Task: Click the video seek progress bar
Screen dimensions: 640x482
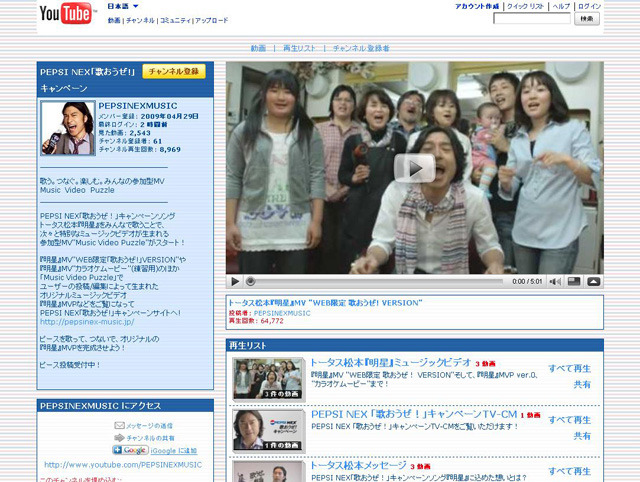Action: coord(376,282)
